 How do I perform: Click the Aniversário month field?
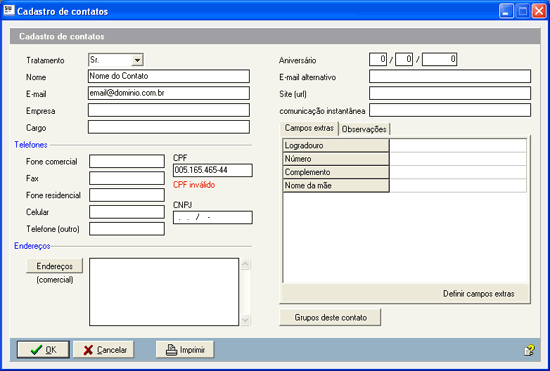(x=404, y=59)
